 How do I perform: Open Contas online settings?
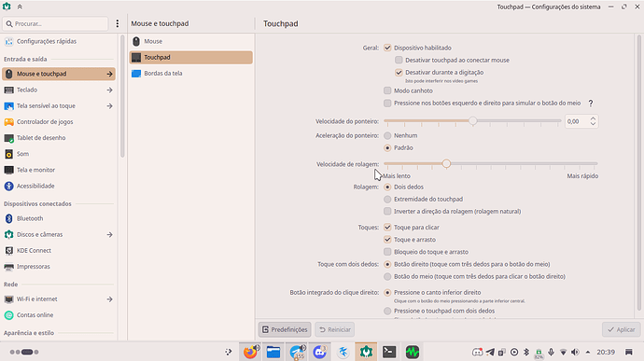click(59, 315)
